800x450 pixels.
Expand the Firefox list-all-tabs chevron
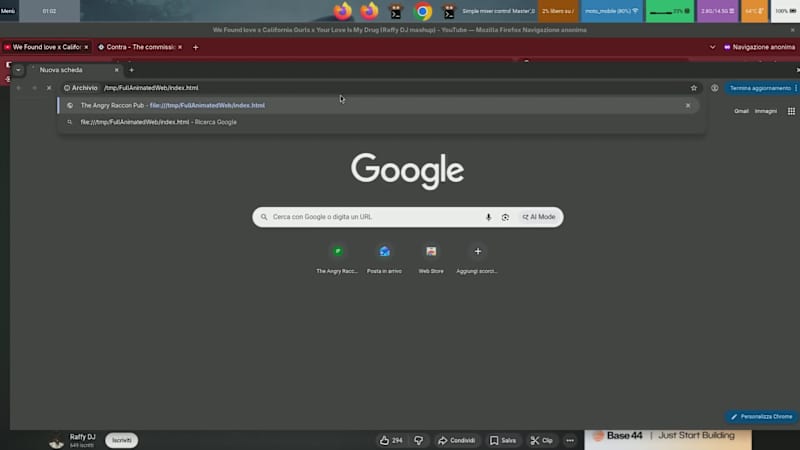click(712, 47)
